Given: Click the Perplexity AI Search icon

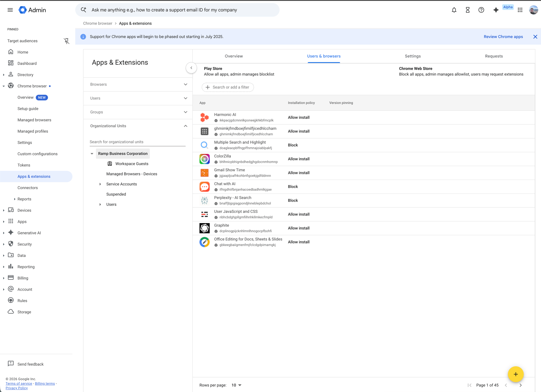Looking at the screenshot, I should (x=204, y=200).
